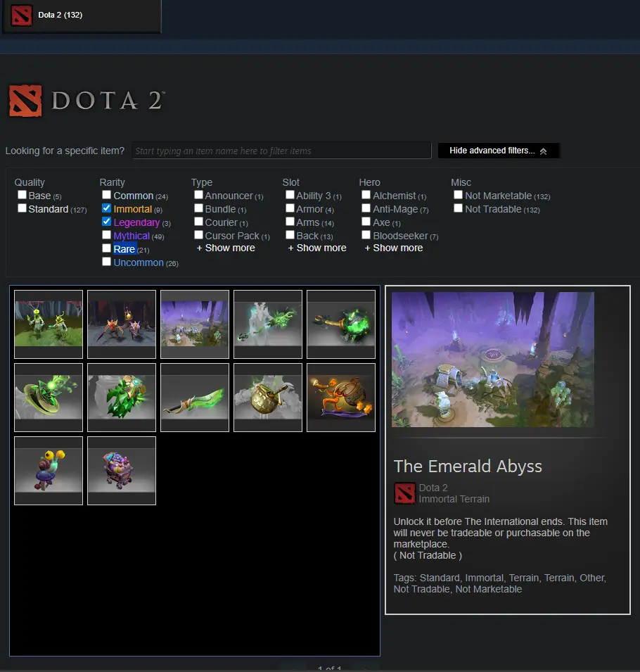
Task: Toggle the Standard quality checkbox
Action: point(22,208)
